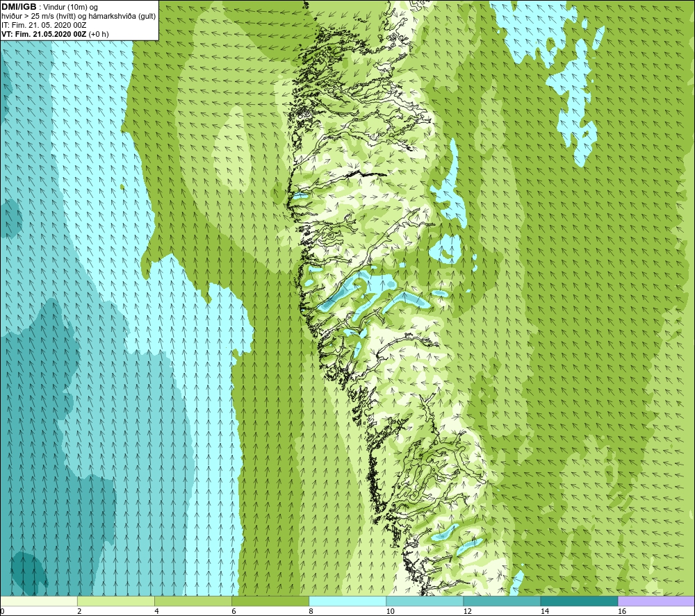The height and width of the screenshot is (616, 695).
Task: Click the 'hviður > 25 m/s (hvítt)' legend text
Action: click(x=38, y=17)
